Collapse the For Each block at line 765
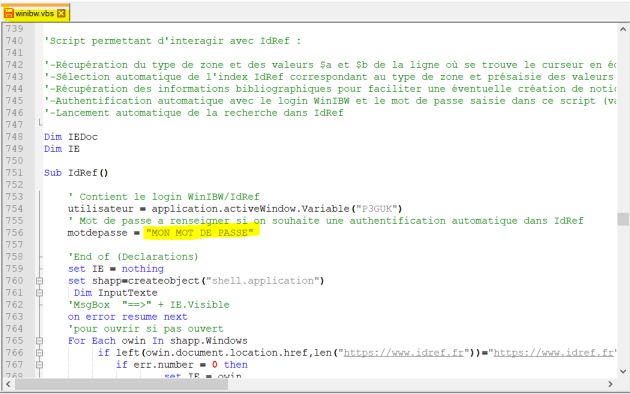Screen dimensions: 630x394 click(39, 341)
